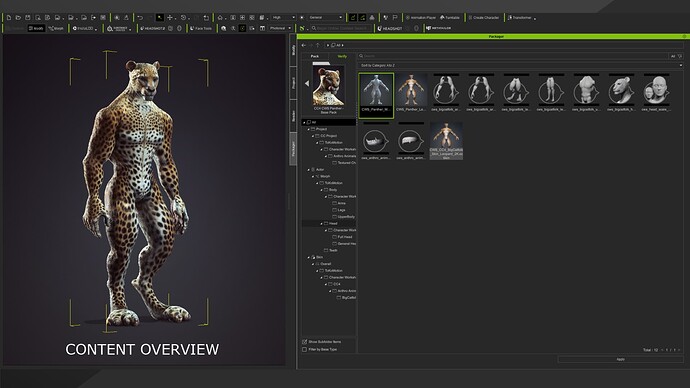
Task: Start the Turntable tool
Action: [450, 18]
